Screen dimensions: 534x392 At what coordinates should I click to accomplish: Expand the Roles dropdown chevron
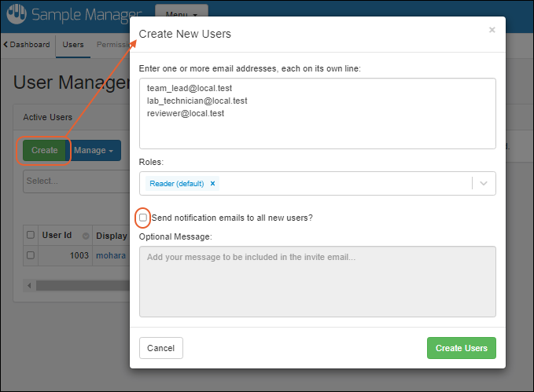point(484,184)
